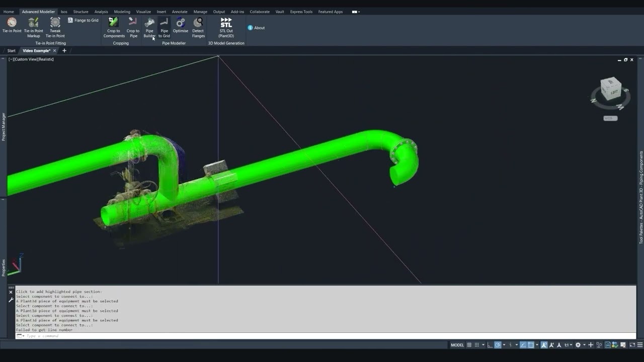Run the Detect Flanges tool
Image resolution: width=644 pixels, height=362 pixels.
198,27
